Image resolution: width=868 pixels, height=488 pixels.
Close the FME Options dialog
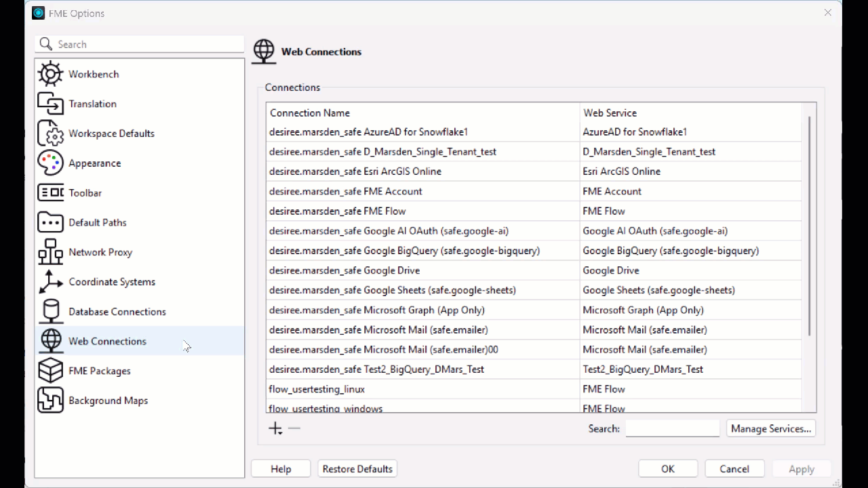(x=827, y=13)
